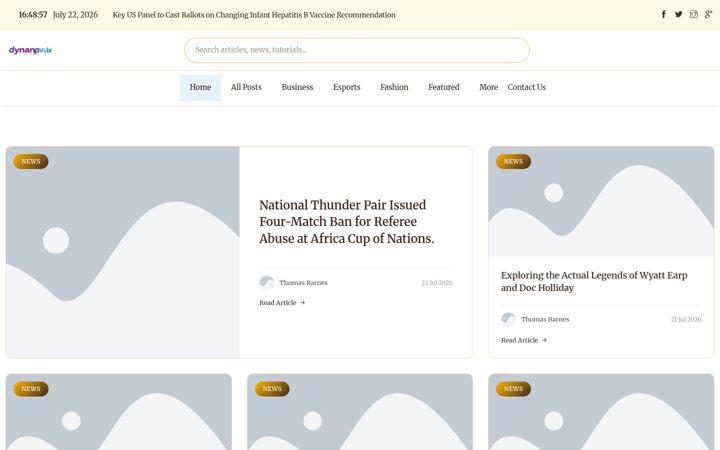
Task: Open the Instagram social icon
Action: [x=693, y=14]
